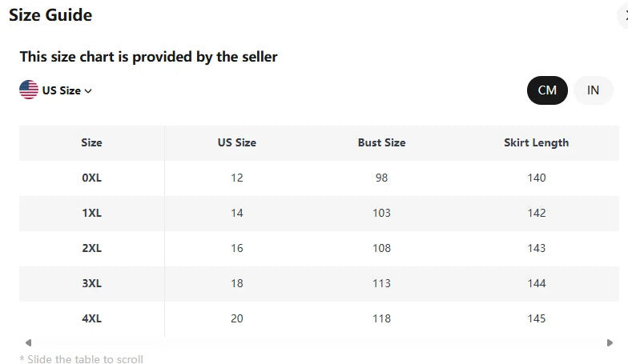
Task: Select the US Size label text
Action: pyautogui.click(x=62, y=90)
